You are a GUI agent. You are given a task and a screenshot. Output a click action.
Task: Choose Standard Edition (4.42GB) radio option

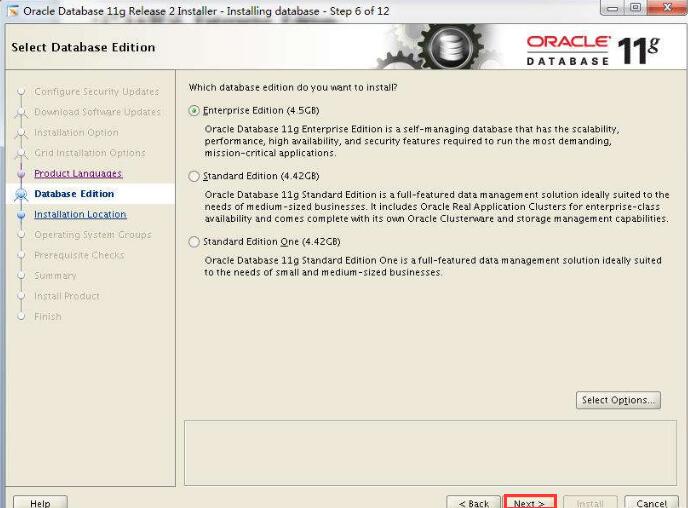point(194,176)
